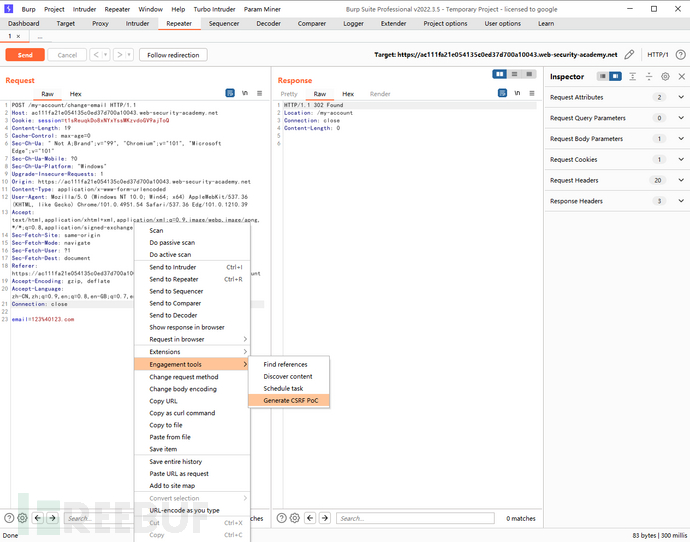Switch to side-by-side layout view

tap(500, 74)
